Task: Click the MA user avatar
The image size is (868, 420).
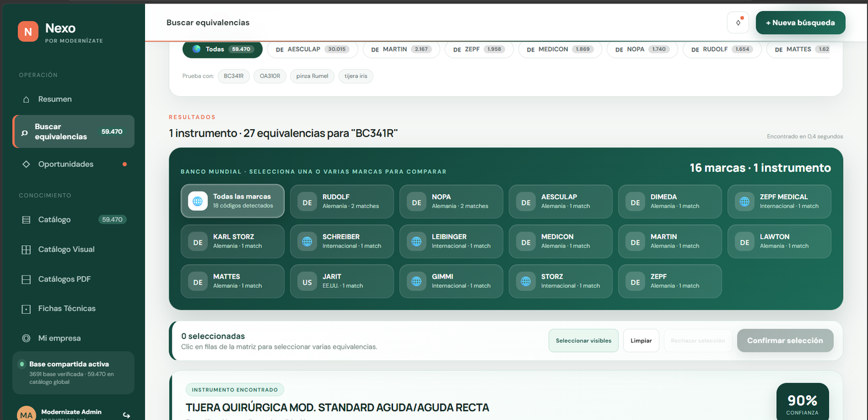Action: pyautogui.click(x=27, y=414)
